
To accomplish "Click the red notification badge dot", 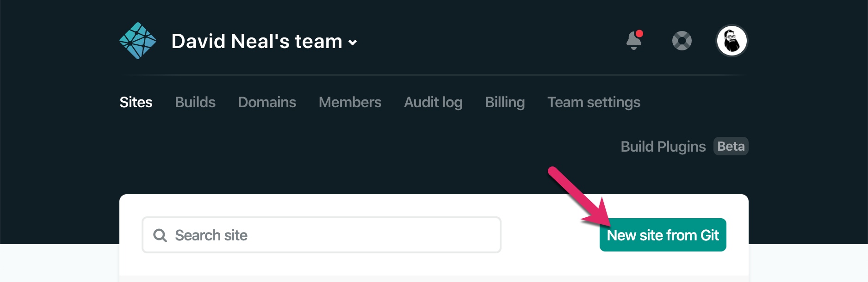I will pos(639,34).
